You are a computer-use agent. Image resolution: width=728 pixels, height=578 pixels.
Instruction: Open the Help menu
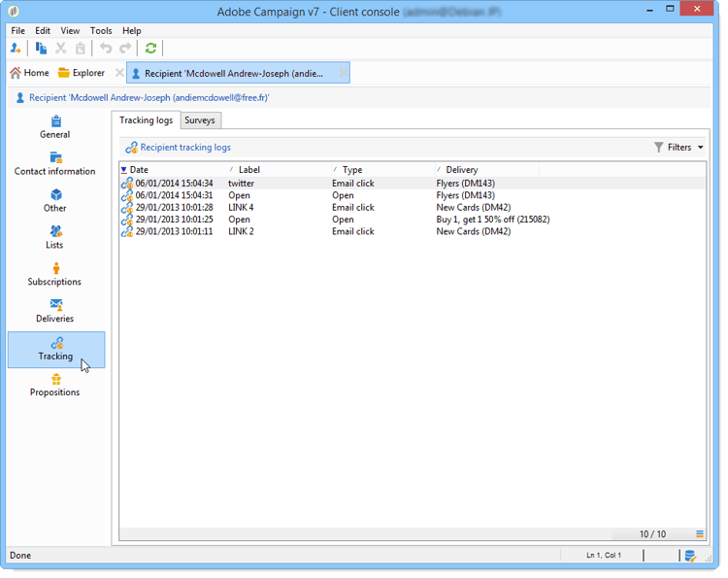(132, 31)
